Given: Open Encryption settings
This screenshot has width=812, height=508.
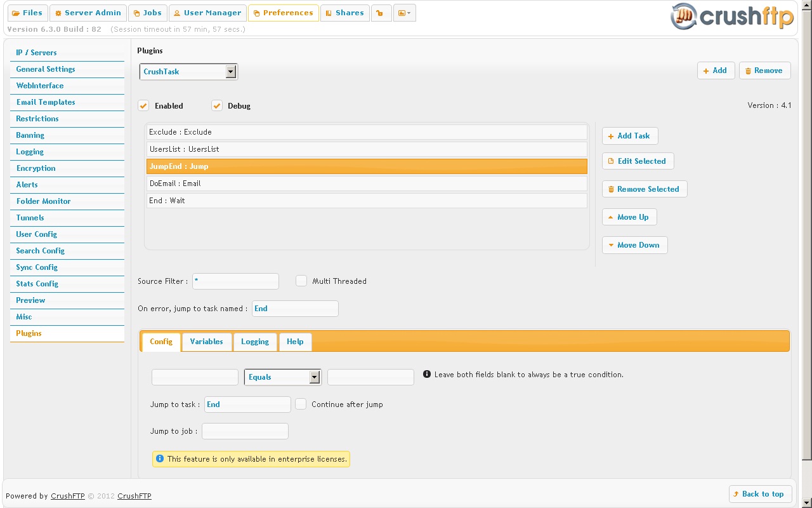Looking at the screenshot, I should [67, 168].
